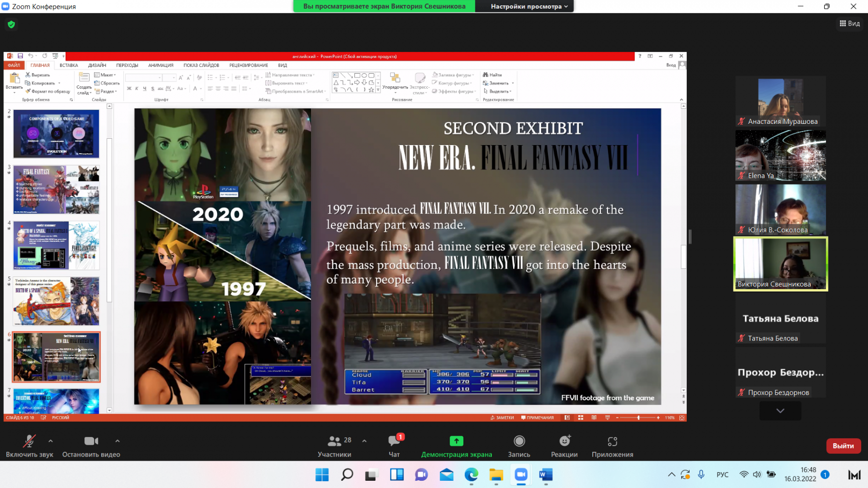Select slide 3 Final Fantasy thumbnail
Viewport: 868px width, 488px height.
pyautogui.click(x=56, y=190)
